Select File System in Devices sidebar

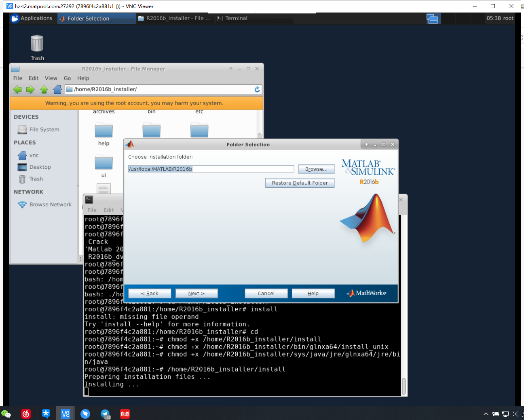pyautogui.click(x=39, y=130)
